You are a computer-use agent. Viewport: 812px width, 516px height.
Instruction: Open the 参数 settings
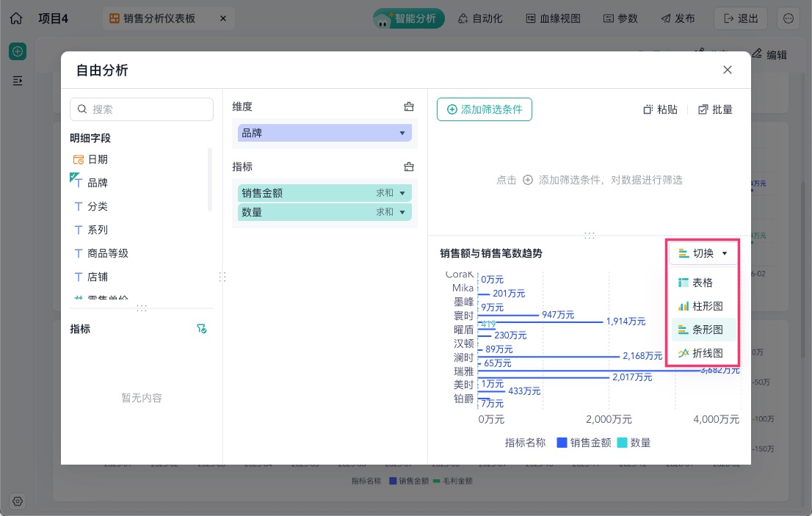pyautogui.click(x=620, y=18)
